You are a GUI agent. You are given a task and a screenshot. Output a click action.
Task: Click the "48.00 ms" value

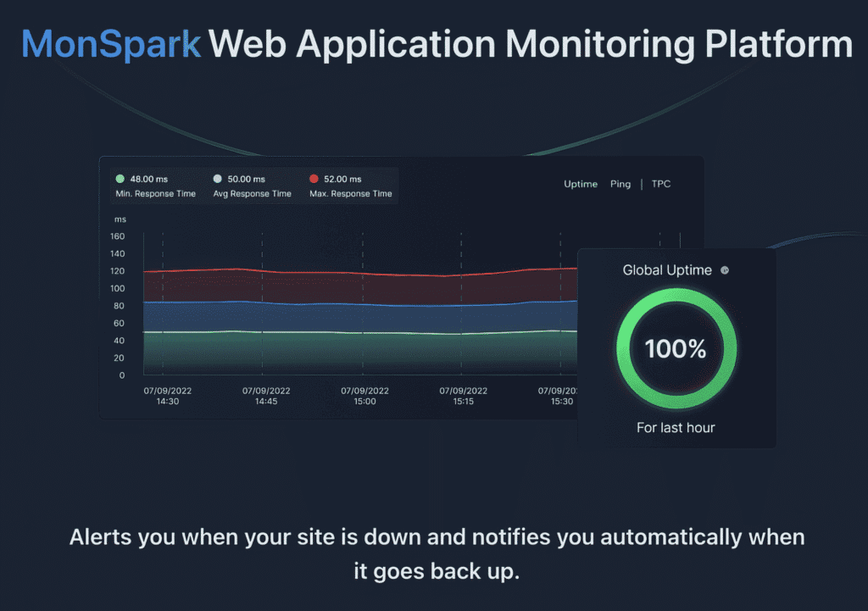[x=149, y=179]
